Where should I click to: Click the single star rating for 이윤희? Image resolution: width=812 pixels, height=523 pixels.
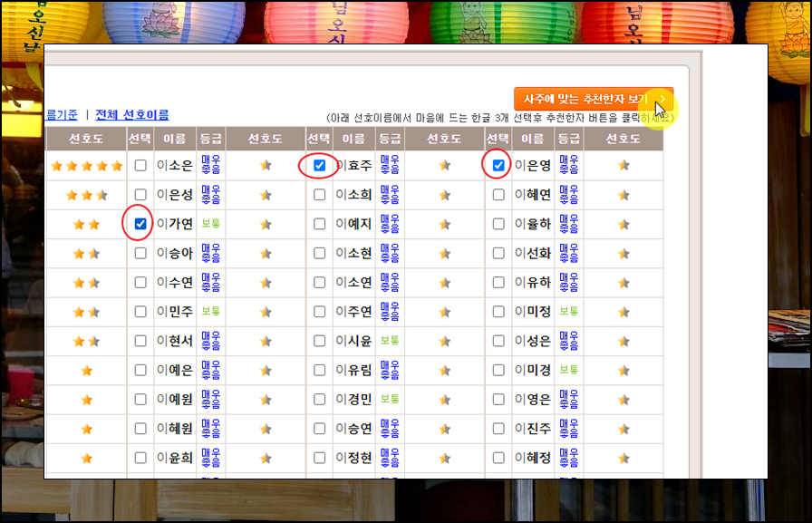pyautogui.click(x=86, y=459)
